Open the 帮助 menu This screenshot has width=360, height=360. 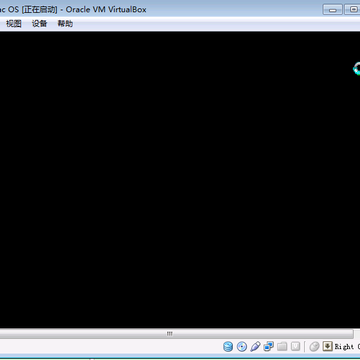tap(65, 24)
